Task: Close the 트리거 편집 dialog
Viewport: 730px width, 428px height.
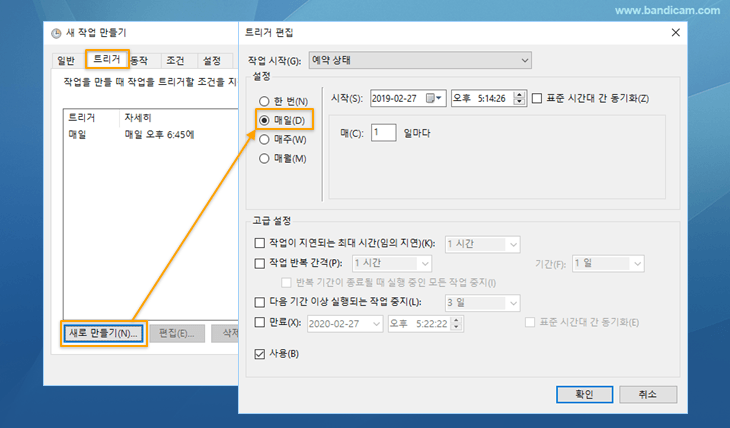Action: 676,33
